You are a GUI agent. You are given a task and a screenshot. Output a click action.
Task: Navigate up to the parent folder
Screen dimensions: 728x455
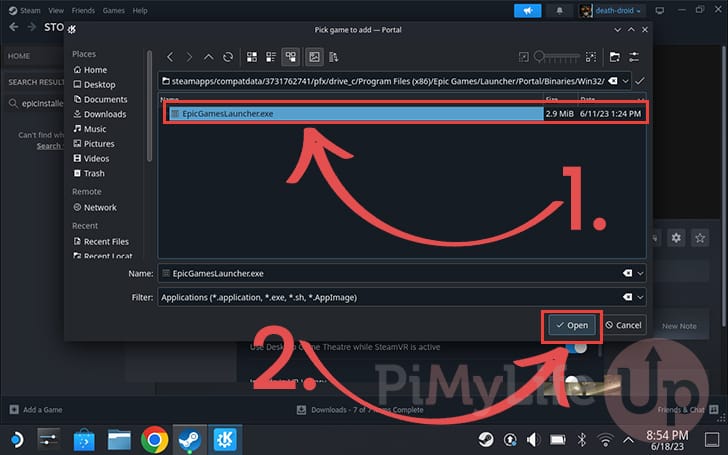pyautogui.click(x=208, y=57)
